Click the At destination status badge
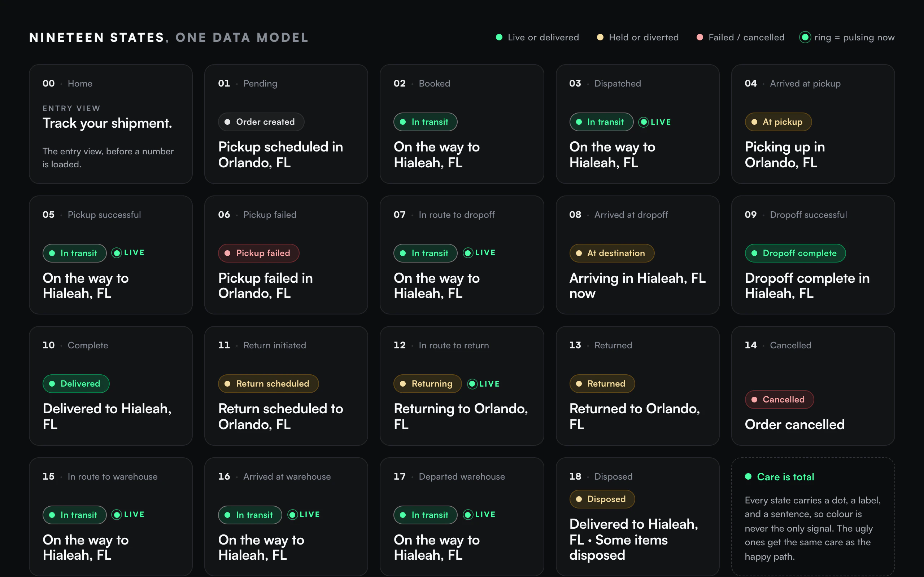 pos(612,253)
